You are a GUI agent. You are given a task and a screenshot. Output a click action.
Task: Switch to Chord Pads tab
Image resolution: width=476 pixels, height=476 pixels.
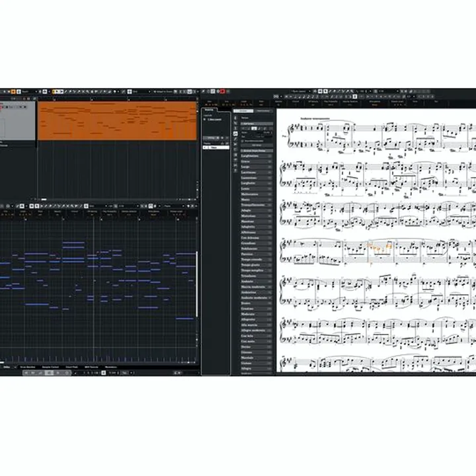pyautogui.click(x=71, y=367)
